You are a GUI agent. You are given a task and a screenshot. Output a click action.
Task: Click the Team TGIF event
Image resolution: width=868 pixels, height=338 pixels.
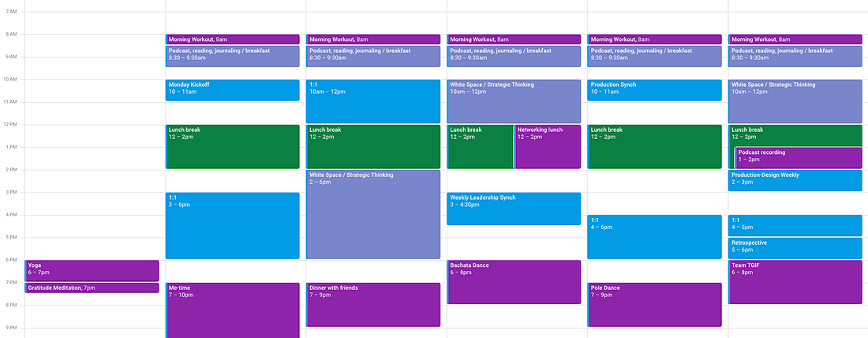coord(795,282)
